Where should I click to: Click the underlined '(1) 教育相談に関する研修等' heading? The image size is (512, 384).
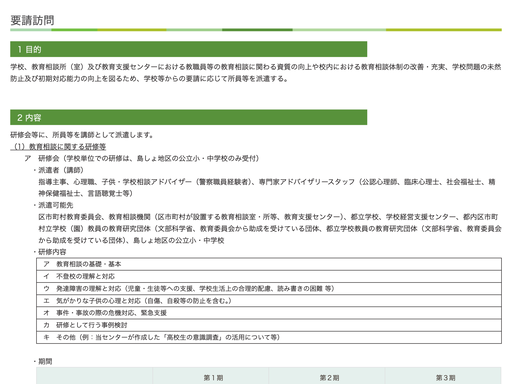point(58,147)
